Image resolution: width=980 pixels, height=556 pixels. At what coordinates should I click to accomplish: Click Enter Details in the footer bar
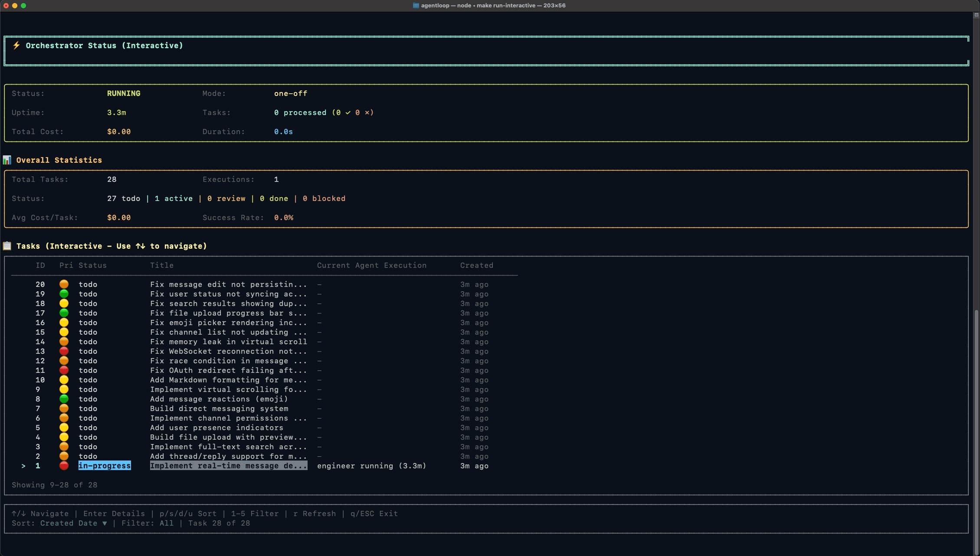coord(114,513)
